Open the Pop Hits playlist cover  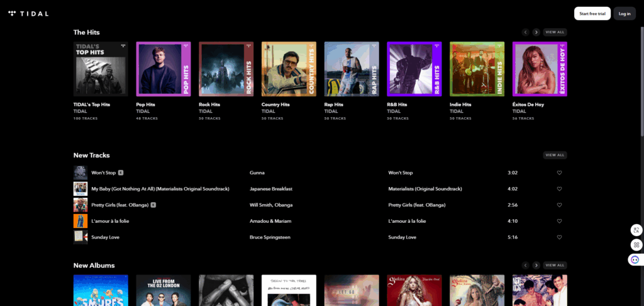(x=164, y=69)
